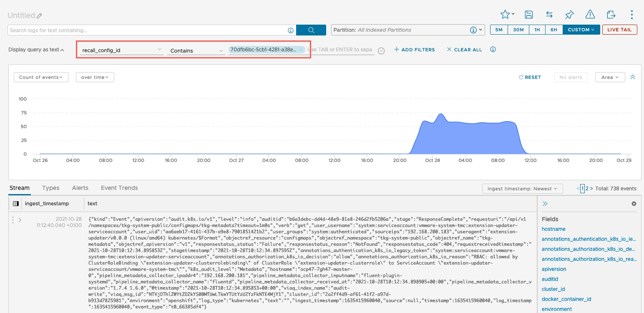Viewport: 644px width, 313px height.
Task: Open the Ingest timestamp sort dropdown
Action: pos(522,189)
